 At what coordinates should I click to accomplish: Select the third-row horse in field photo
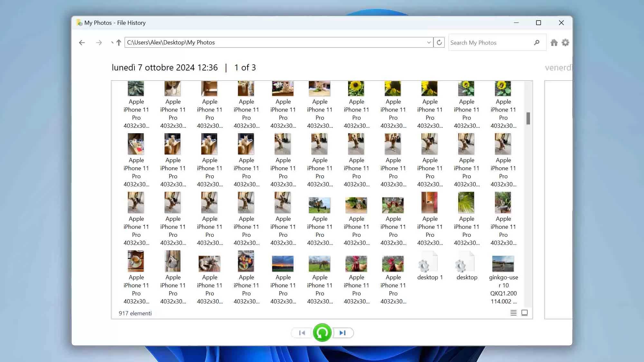click(x=319, y=205)
